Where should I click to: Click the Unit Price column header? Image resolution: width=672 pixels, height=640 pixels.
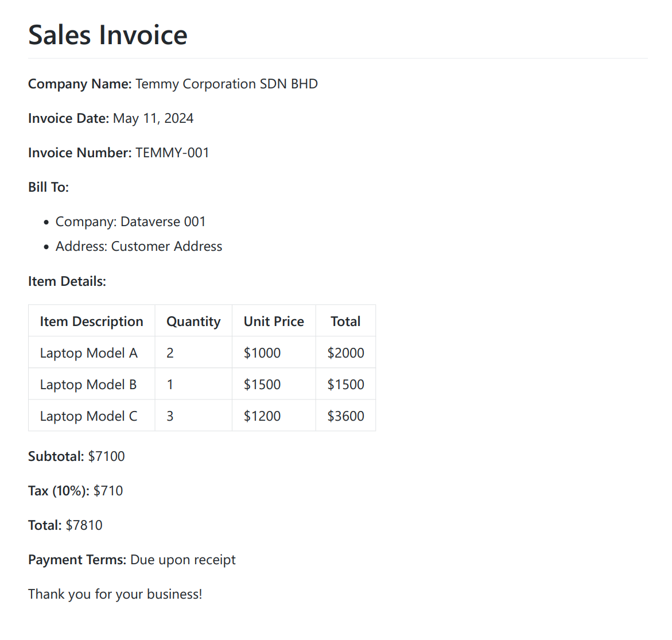click(x=274, y=321)
